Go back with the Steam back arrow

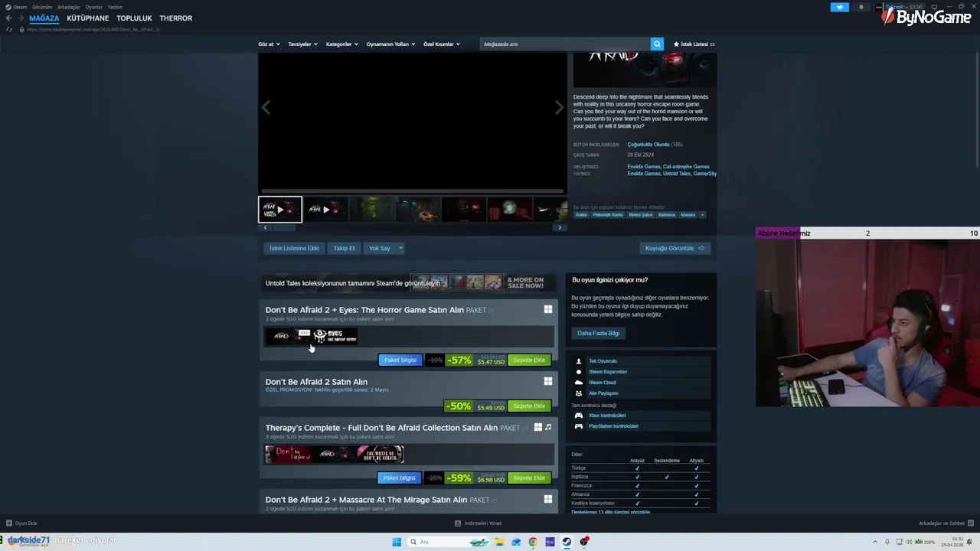(8, 18)
